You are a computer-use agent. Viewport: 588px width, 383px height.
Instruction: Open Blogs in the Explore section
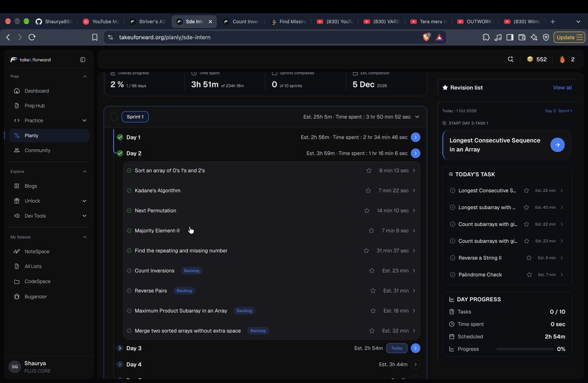point(49,186)
